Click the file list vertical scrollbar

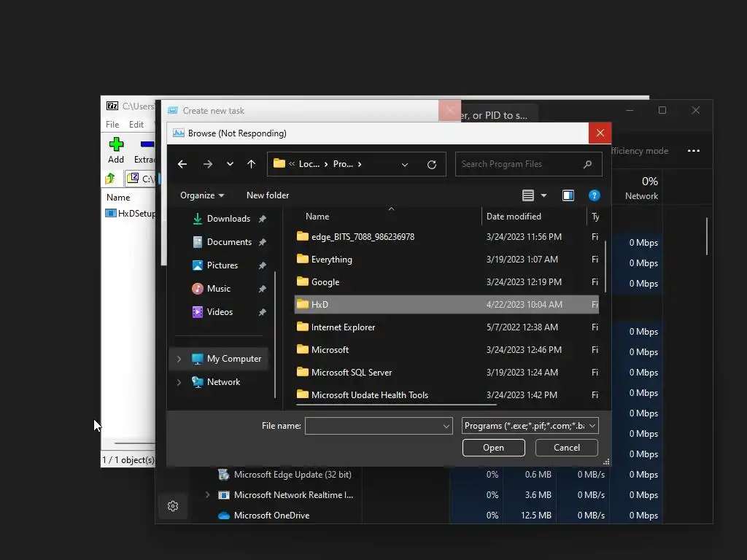605,267
